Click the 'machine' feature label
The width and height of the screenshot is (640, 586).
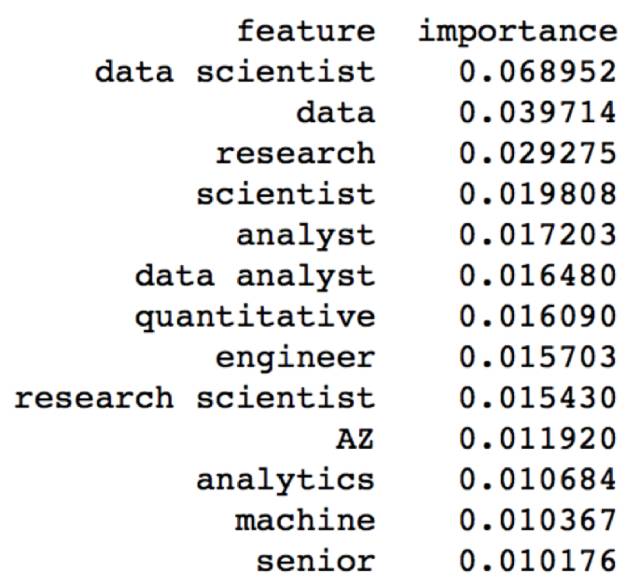point(305,521)
